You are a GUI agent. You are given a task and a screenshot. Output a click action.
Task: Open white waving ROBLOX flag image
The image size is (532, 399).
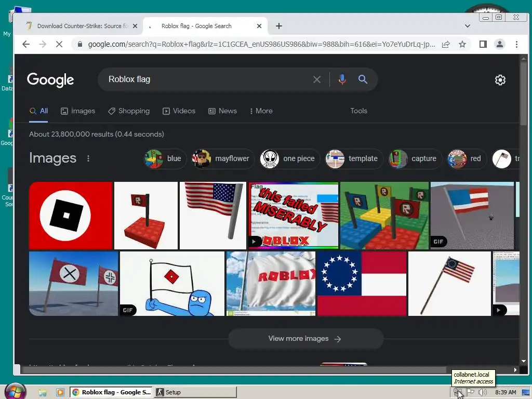[x=271, y=284]
